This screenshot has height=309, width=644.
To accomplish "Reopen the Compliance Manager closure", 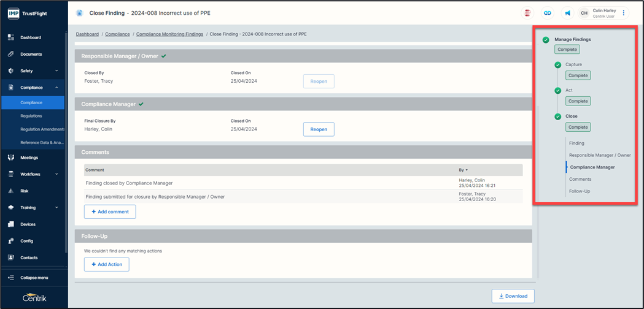I will point(319,129).
